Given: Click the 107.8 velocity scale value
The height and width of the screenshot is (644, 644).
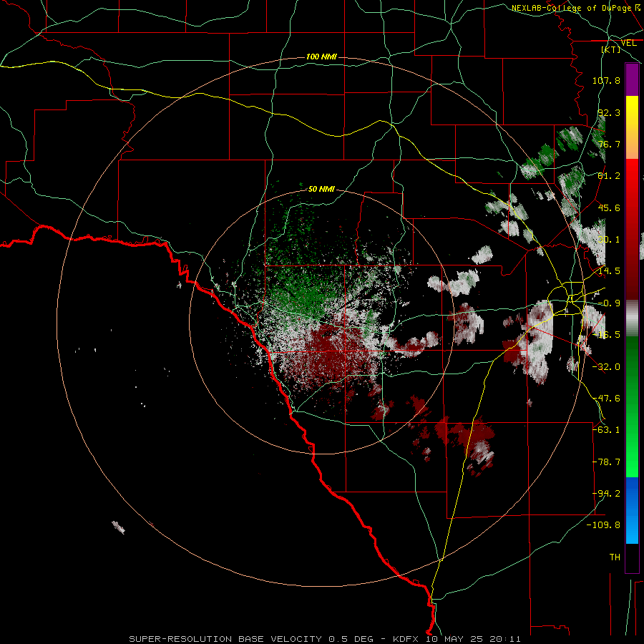Looking at the screenshot, I should coord(606,80).
